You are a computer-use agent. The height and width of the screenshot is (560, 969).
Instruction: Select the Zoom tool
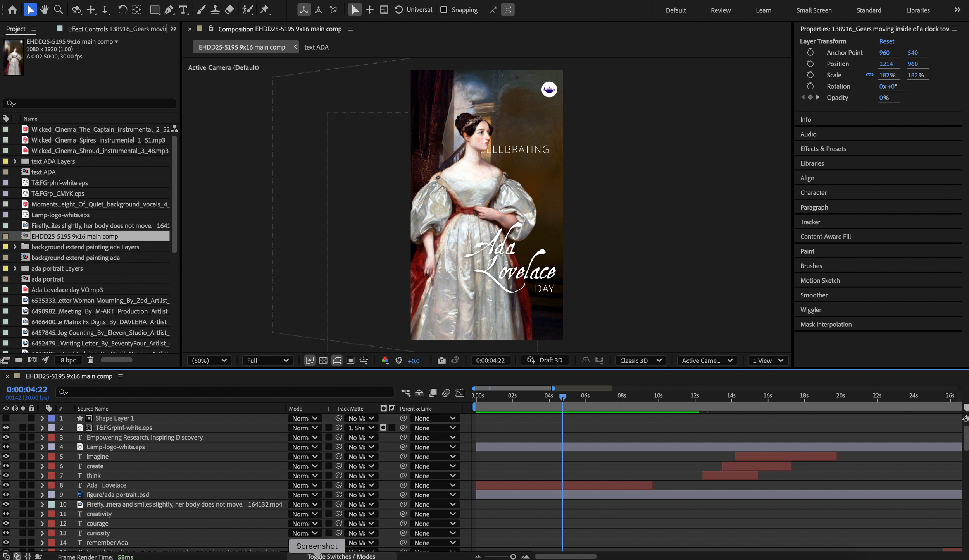[59, 10]
